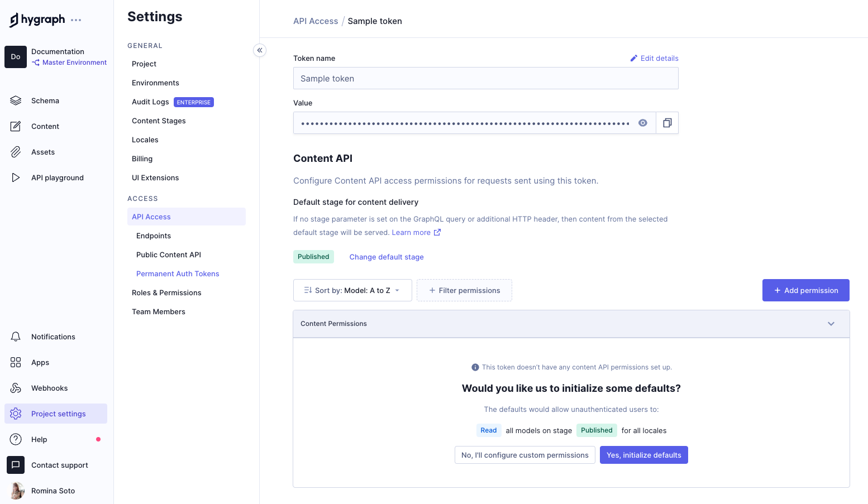Open Content Stages settings page

159,121
